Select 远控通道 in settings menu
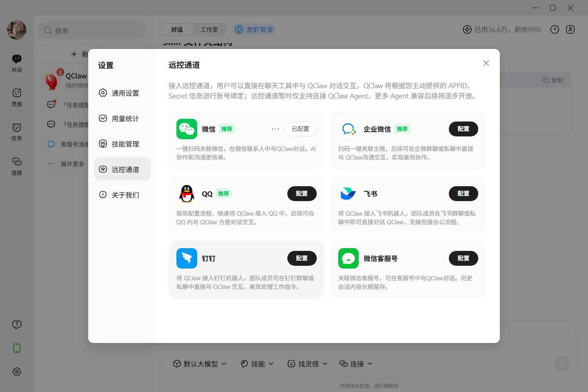This screenshot has height=392, width=588. click(122, 169)
